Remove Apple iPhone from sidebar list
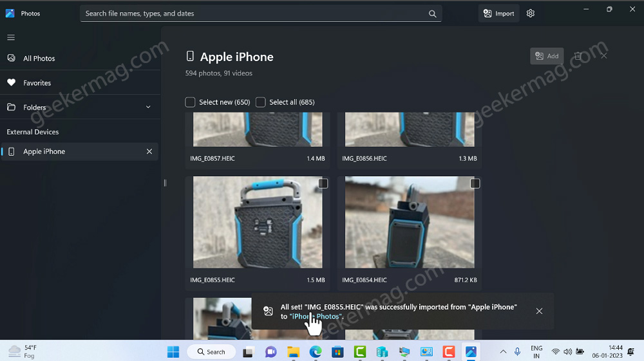Image resolution: width=644 pixels, height=361 pixels. click(149, 151)
